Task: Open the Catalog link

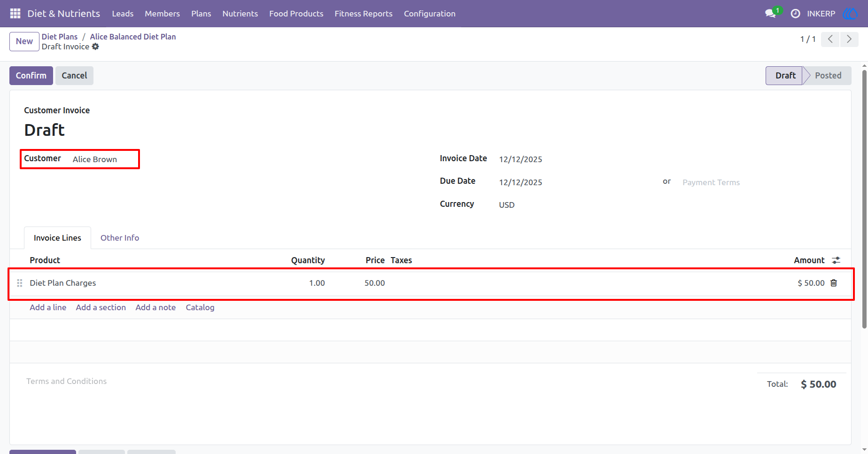Action: 200,307
